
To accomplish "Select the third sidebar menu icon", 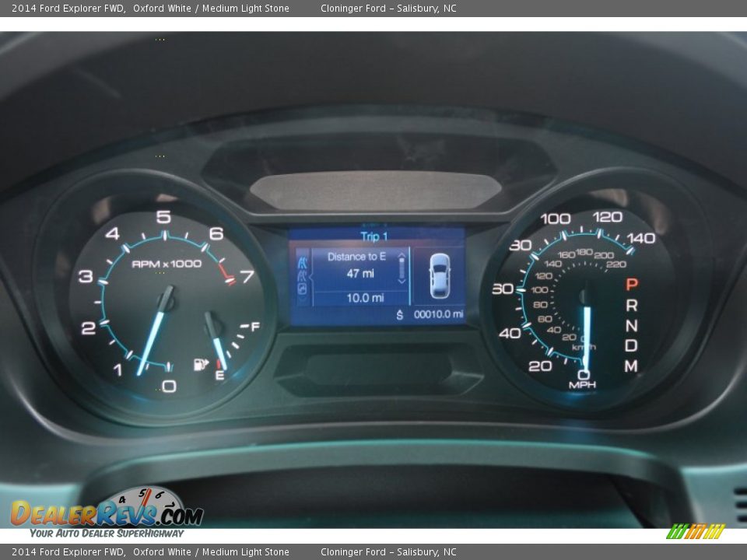I will coord(303,289).
